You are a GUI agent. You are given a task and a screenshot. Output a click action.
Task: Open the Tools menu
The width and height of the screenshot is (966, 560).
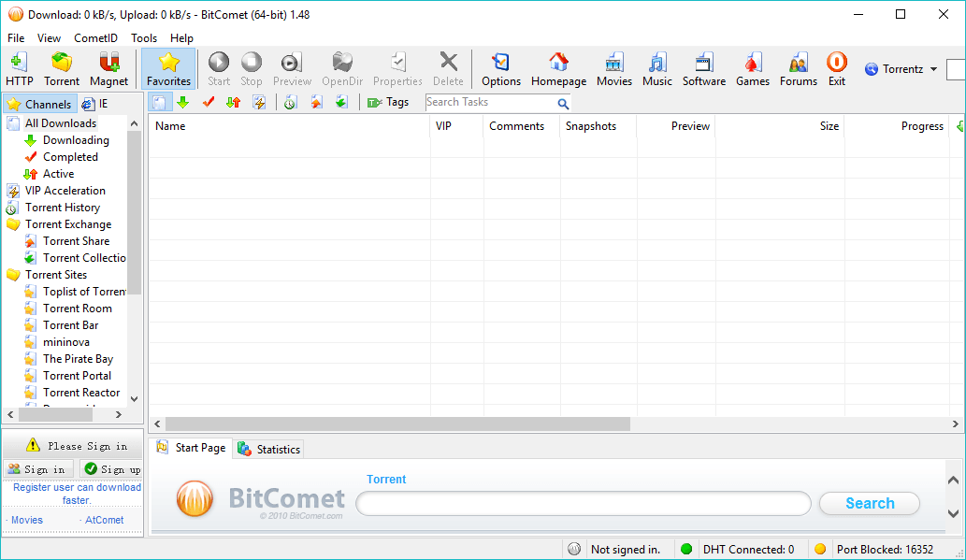click(143, 37)
